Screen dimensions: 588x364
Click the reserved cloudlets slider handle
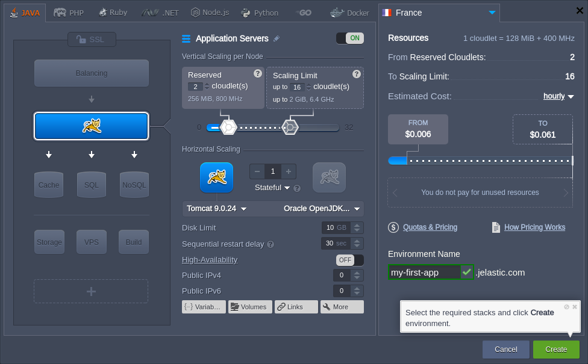[x=228, y=128]
